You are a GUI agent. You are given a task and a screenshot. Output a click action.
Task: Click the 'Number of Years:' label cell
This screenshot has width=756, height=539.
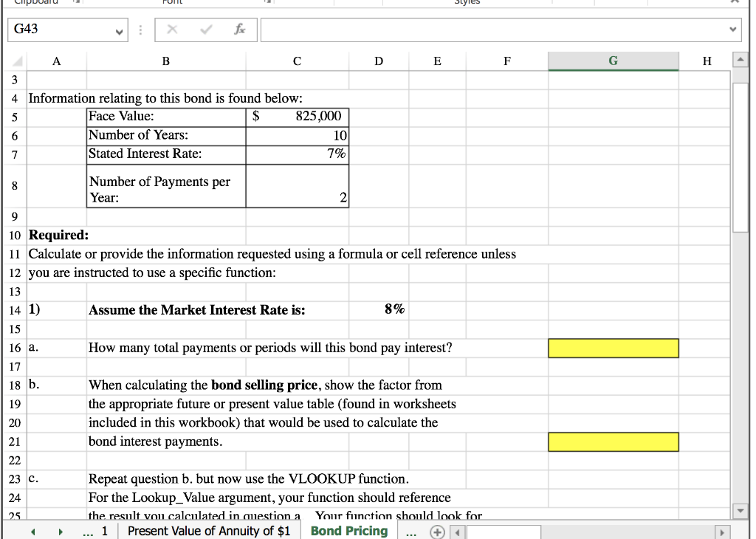166,135
